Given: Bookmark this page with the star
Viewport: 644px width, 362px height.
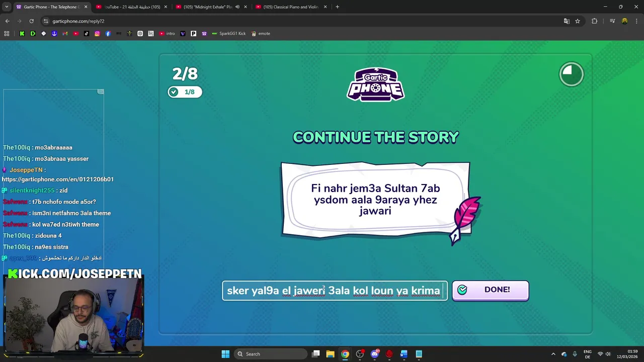Looking at the screenshot, I should coord(578,21).
